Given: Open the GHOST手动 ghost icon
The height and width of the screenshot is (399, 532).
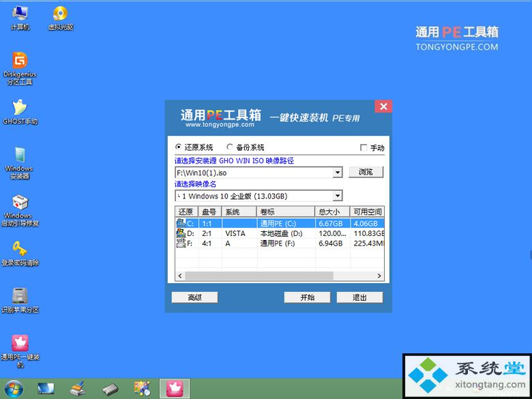Looking at the screenshot, I should 20,112.
